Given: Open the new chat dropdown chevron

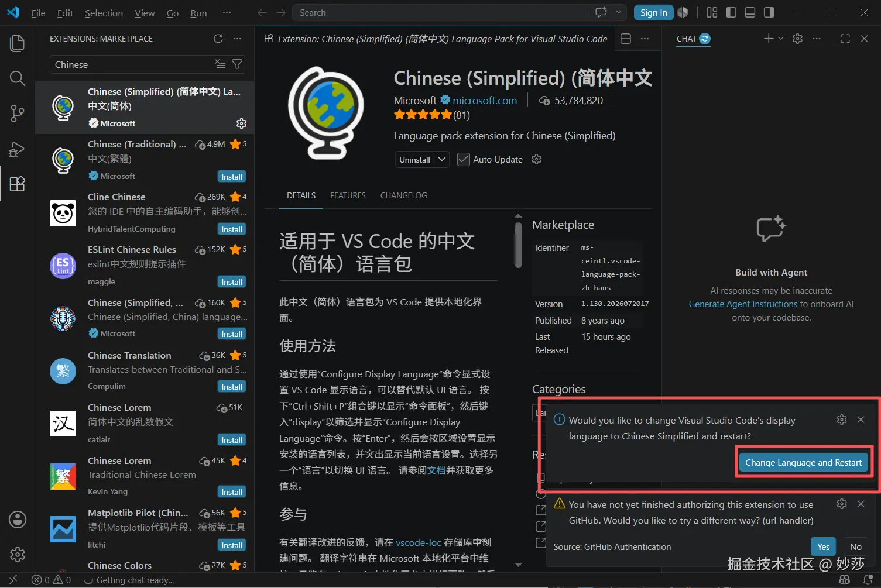Looking at the screenshot, I should click(x=781, y=39).
